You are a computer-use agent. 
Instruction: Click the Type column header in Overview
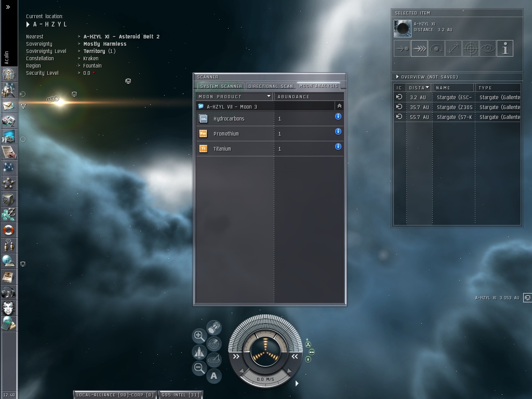coord(498,87)
